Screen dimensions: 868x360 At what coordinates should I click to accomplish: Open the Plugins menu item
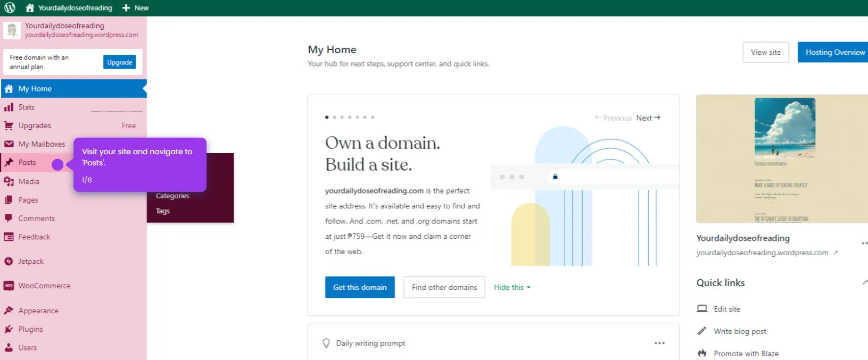73,329
